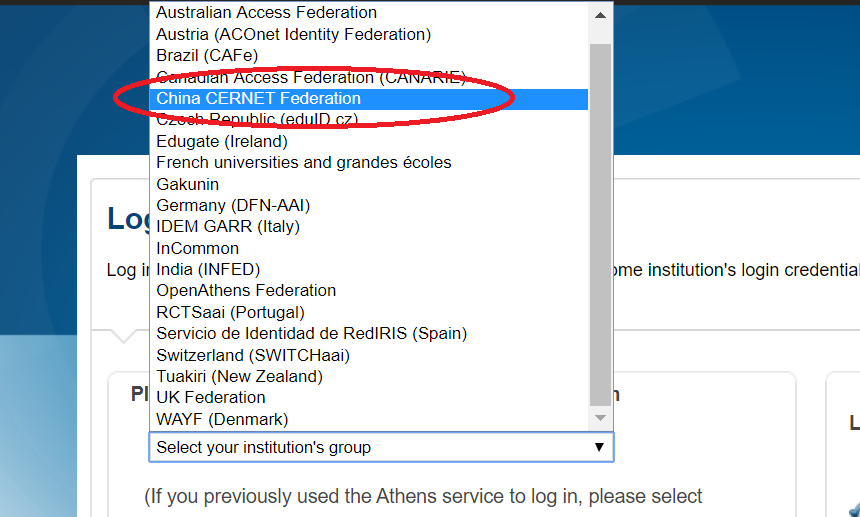Pick UK Federation from list

coord(211,397)
